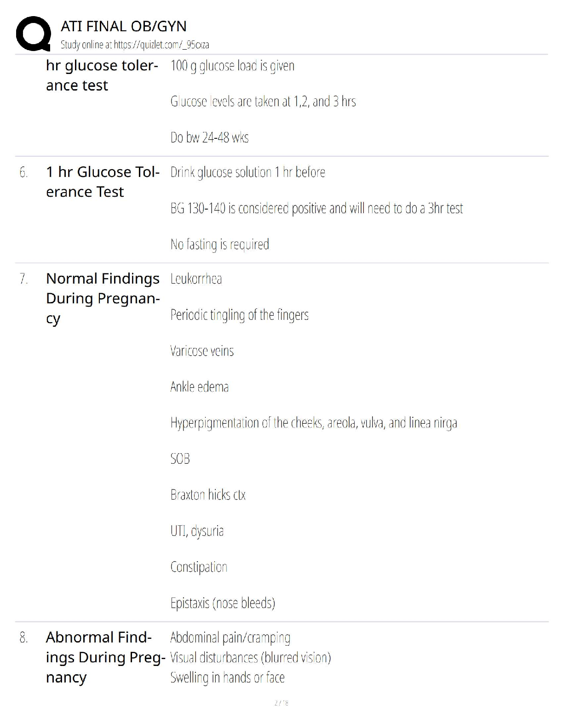563x728 pixels.
Task: Select the 'Abnormal Findings During Pregnancy' term
Action: (105, 657)
